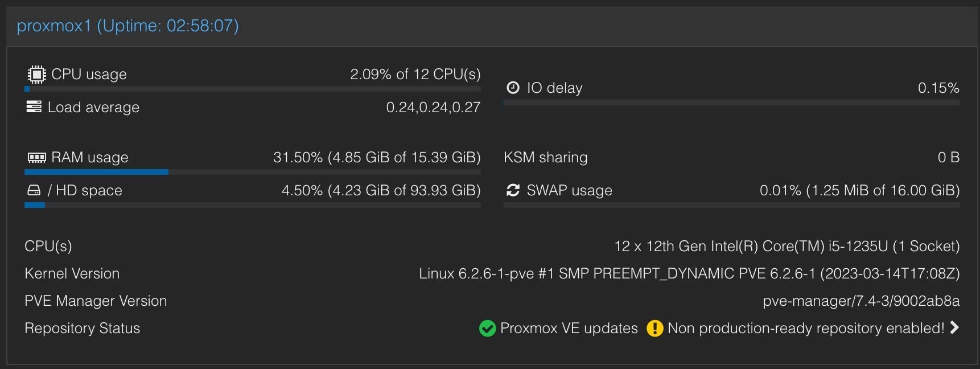Click the RAM usage memory icon
Screen dimensions: 980x369
pos(37,157)
